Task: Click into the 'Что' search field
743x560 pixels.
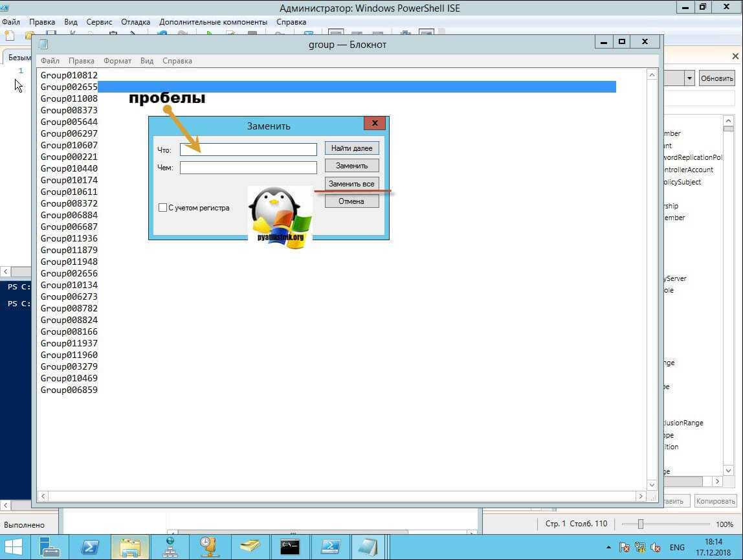Action: (249, 150)
